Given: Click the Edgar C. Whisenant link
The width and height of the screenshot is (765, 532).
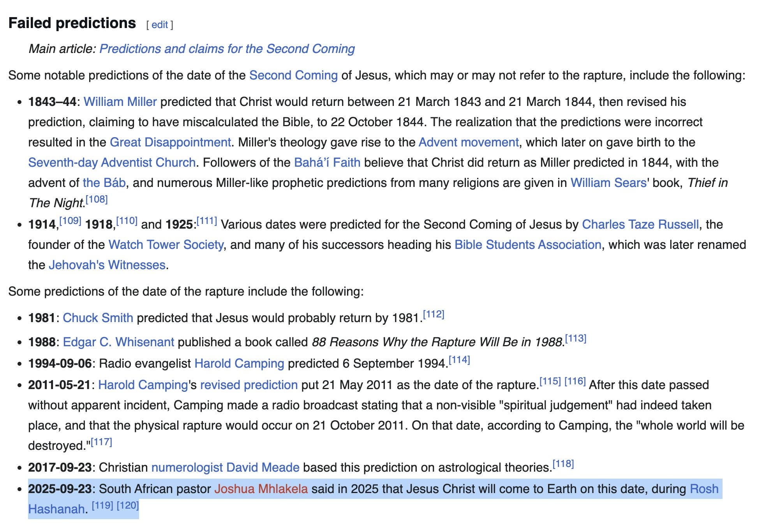Looking at the screenshot, I should point(118,342).
